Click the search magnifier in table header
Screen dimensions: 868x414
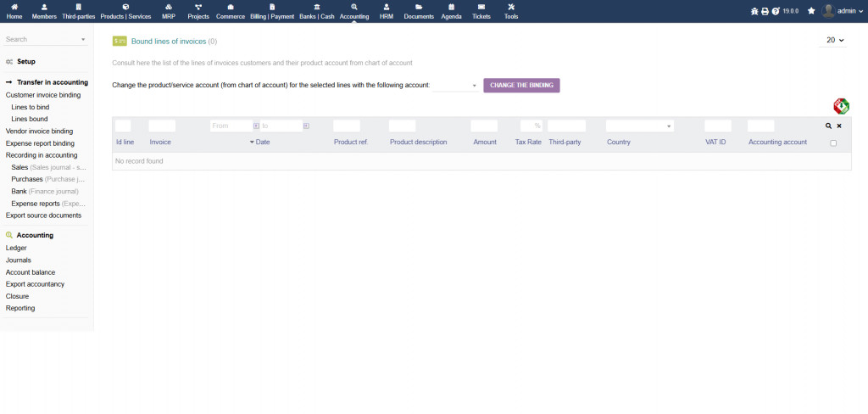(x=829, y=126)
